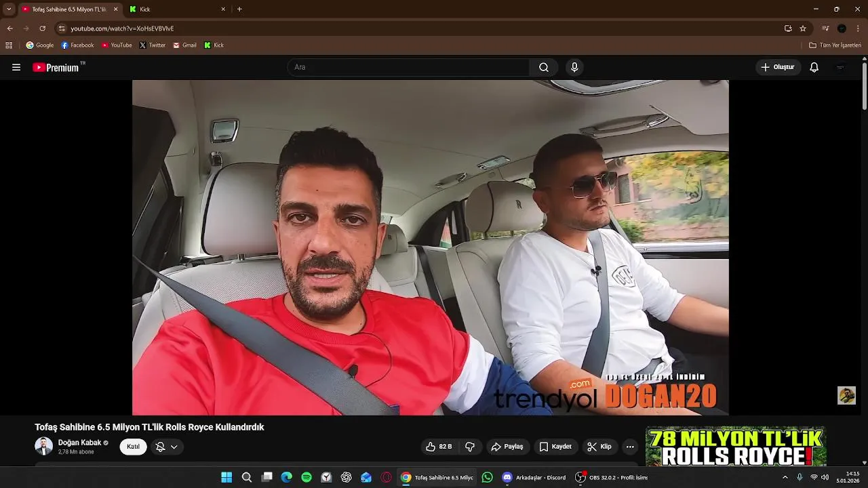Open Task View from taskbar
Image resolution: width=868 pixels, height=488 pixels.
[267, 477]
